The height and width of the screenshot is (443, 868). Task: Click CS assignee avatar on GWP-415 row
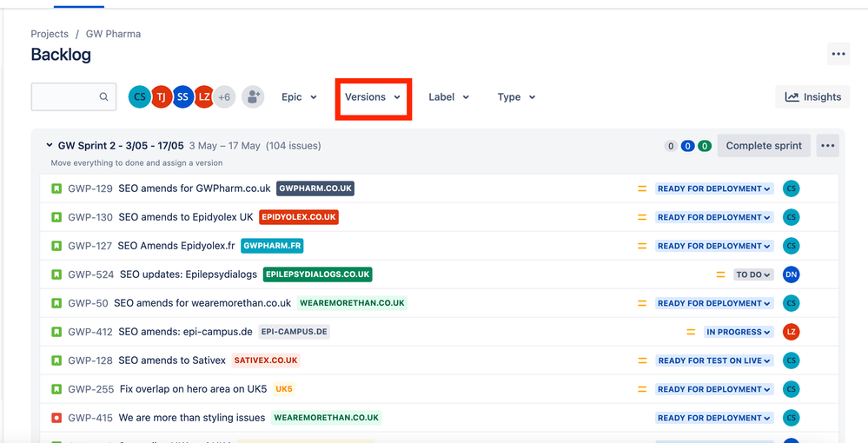[x=791, y=418]
